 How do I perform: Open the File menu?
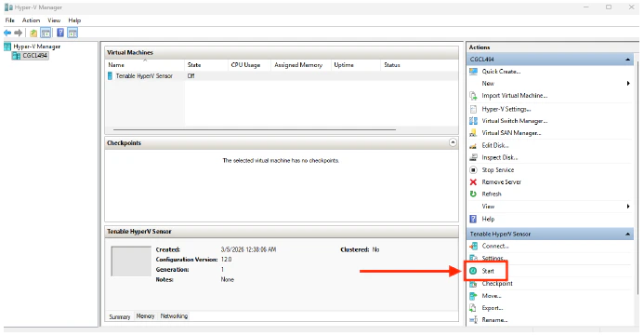[x=10, y=20]
